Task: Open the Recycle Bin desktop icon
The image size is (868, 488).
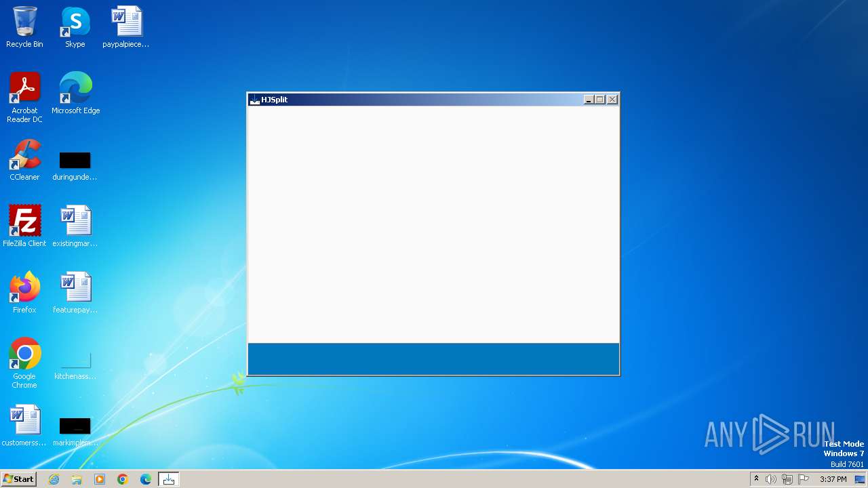Action: click(x=24, y=27)
